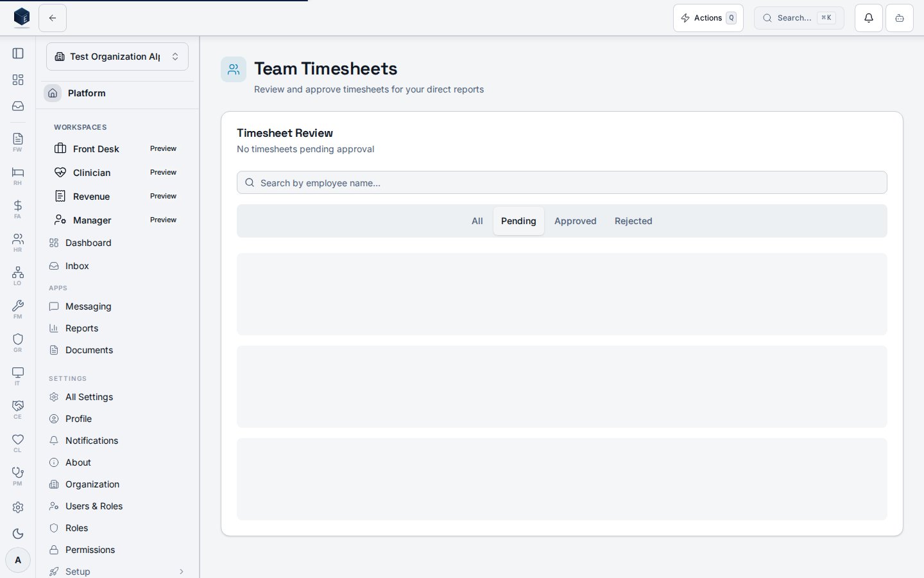
Task: Open Documents app
Action: [117, 350]
